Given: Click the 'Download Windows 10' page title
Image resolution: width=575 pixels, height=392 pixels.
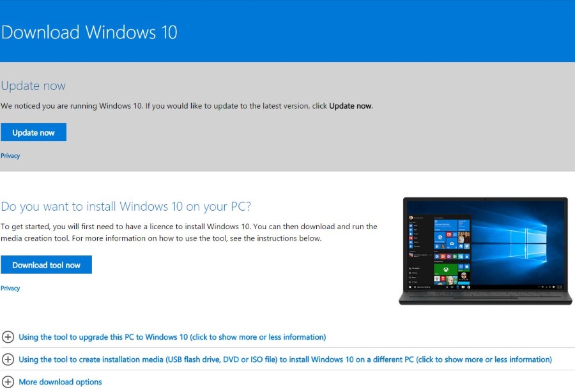Looking at the screenshot, I should tap(89, 32).
